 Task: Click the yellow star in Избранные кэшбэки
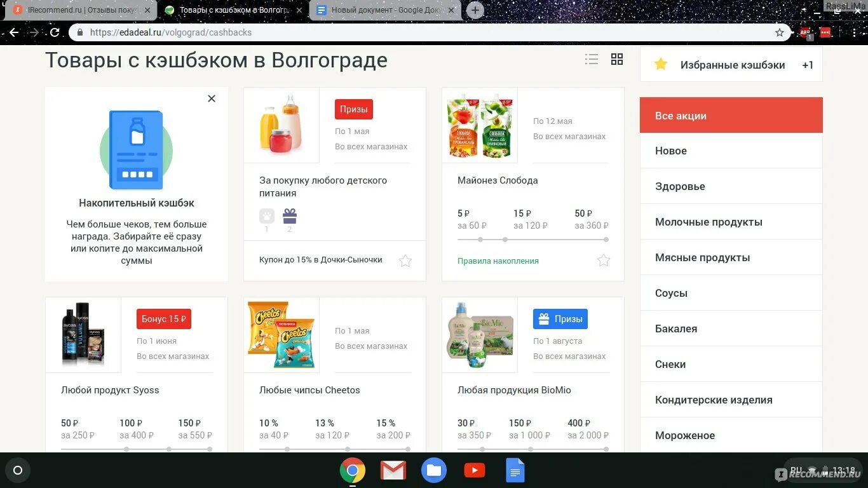click(x=661, y=64)
